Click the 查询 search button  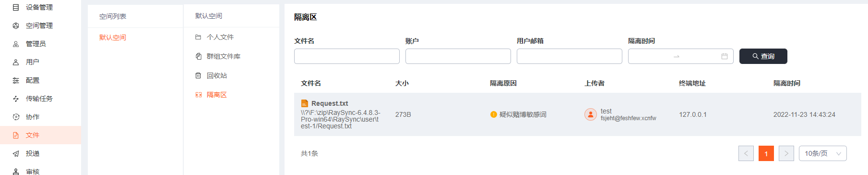pos(763,56)
